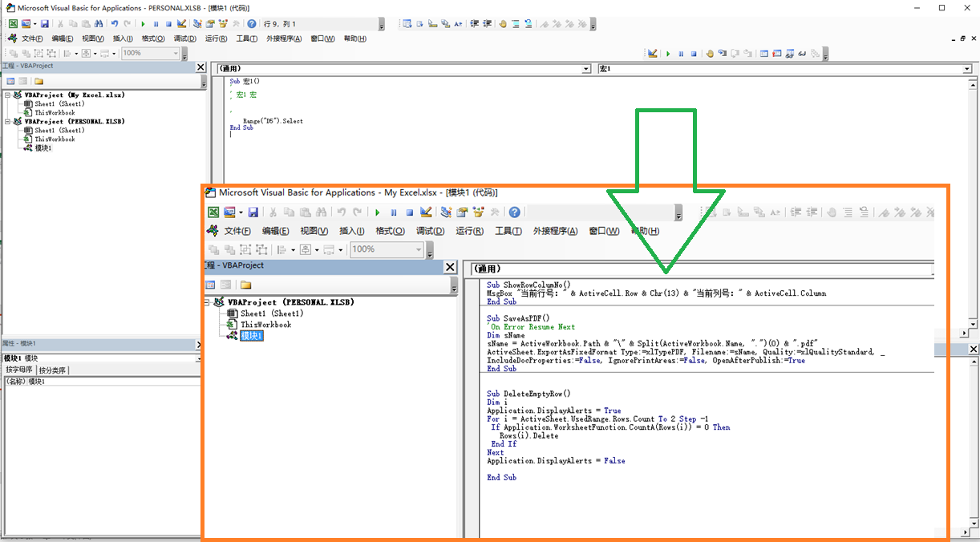Open (通用) object dropdown arrow in PERSONAL.XLSB window
The width and height of the screenshot is (980, 542).
(588, 69)
